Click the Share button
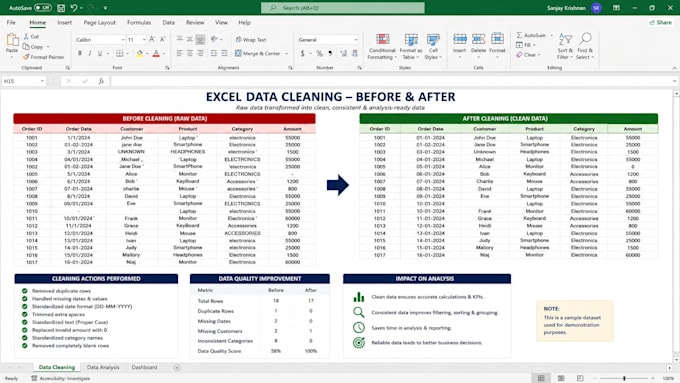 click(660, 23)
